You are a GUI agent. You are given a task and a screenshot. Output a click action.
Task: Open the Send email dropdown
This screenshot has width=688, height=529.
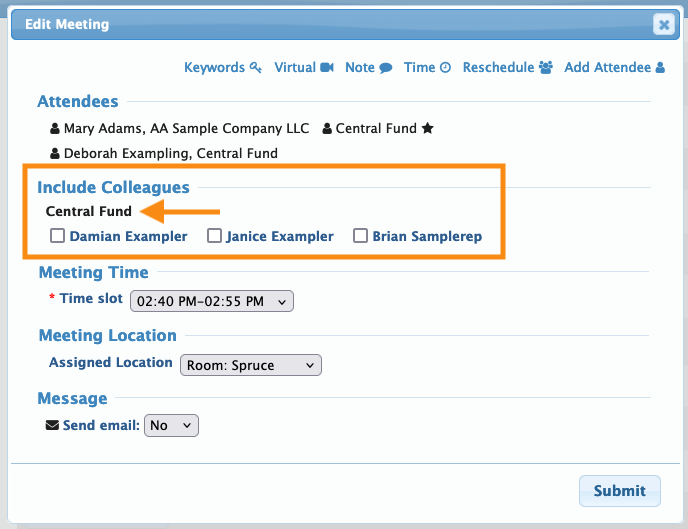coord(172,426)
